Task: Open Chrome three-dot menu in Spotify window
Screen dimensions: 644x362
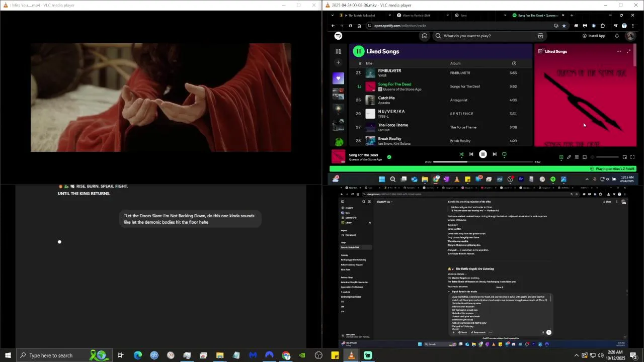Action: 632,26
